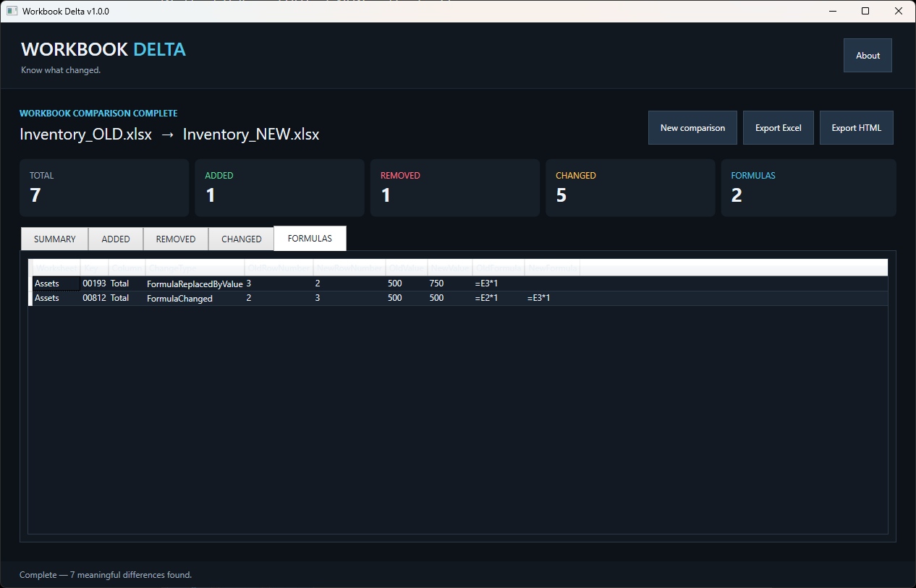Screen dimensions: 916x588
Task: Click new formula =E3*1 in row 00812
Action: pos(552,298)
